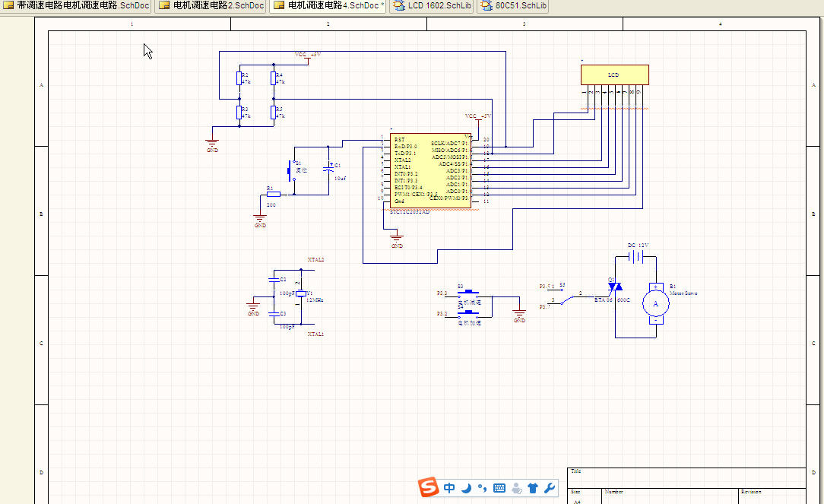Toggle the Sogou moon half-width icon
Viewport: 824px width, 504px height.
[x=466, y=488]
